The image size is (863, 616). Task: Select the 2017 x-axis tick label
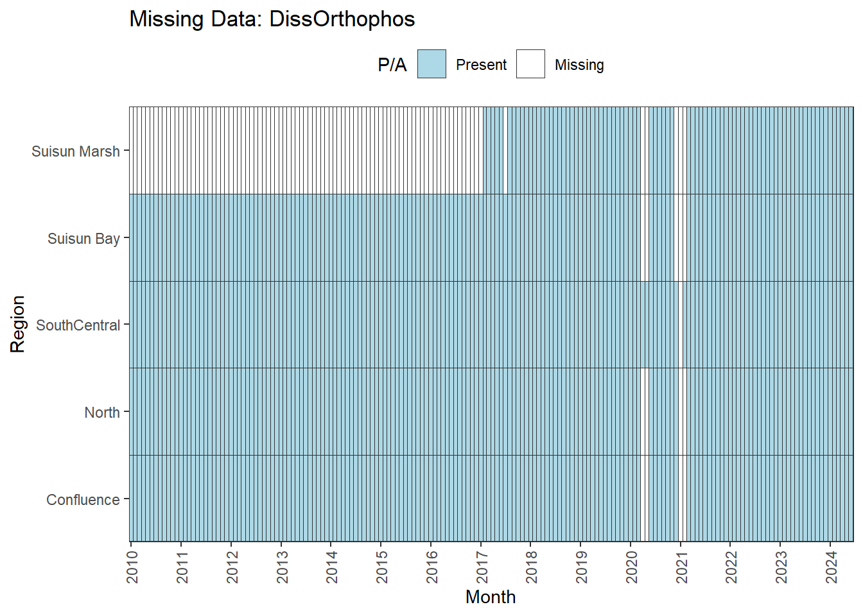click(x=482, y=567)
